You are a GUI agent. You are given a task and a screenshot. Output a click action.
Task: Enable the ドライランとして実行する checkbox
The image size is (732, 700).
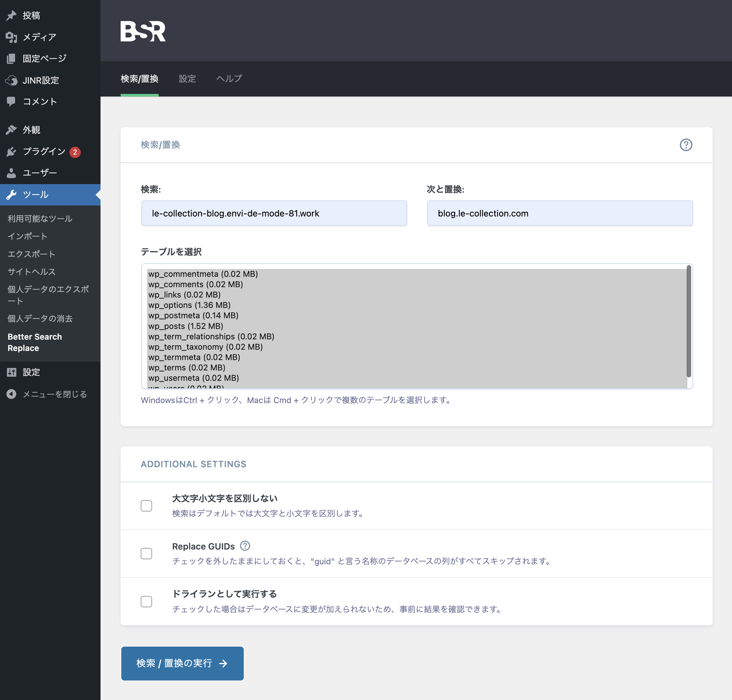(146, 601)
